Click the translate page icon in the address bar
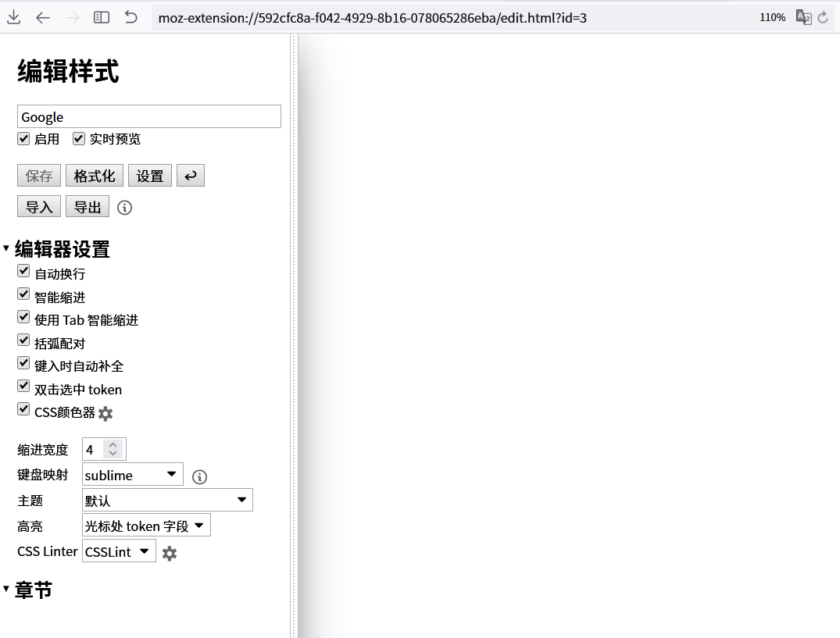 pyautogui.click(x=803, y=18)
